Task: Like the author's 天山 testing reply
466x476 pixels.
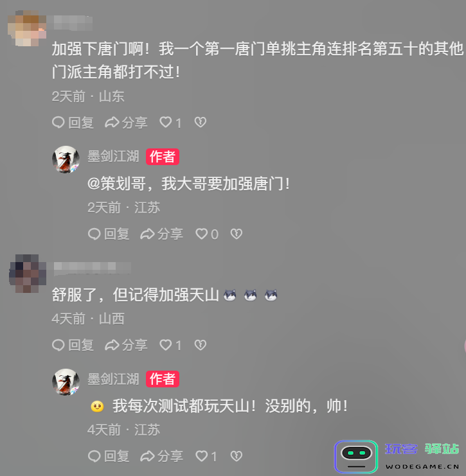Action: (206, 456)
